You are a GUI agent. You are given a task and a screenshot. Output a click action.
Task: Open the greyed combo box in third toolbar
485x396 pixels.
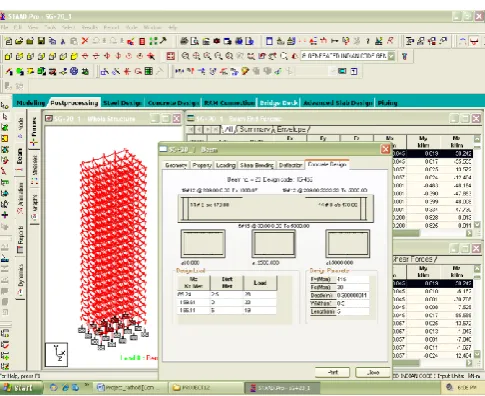click(316, 71)
